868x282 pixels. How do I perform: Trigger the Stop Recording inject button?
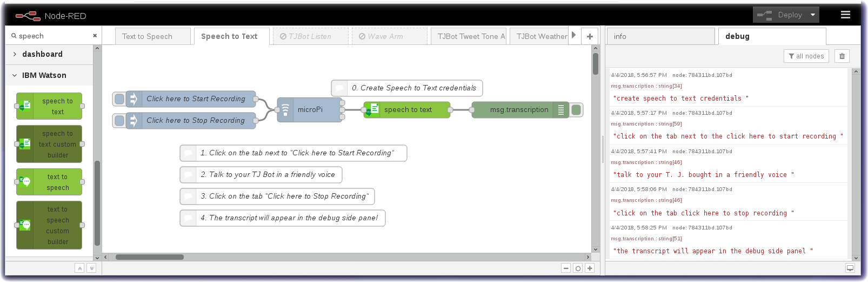click(x=119, y=120)
